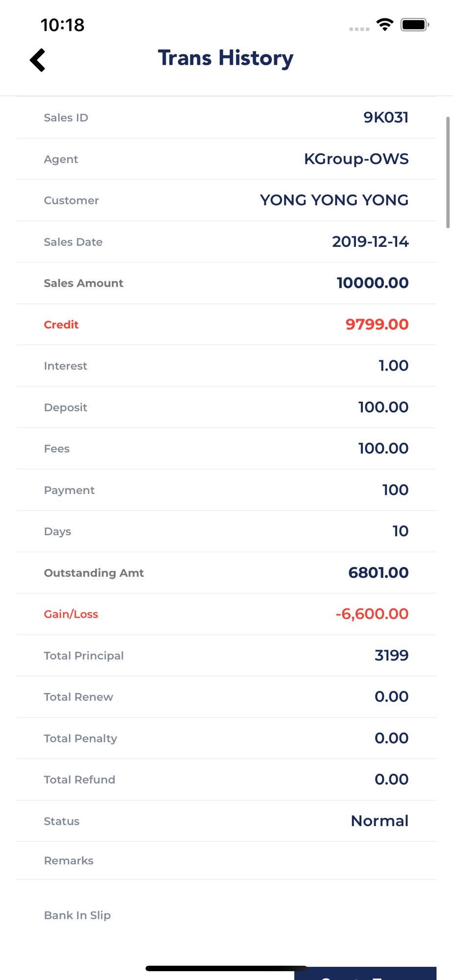
Task: Tap the 10:18 clock in status bar
Action: point(63,25)
